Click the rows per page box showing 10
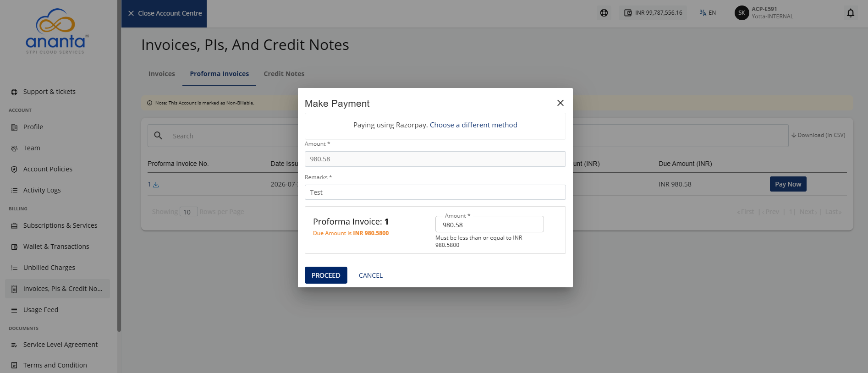This screenshot has width=868, height=373. click(x=188, y=212)
